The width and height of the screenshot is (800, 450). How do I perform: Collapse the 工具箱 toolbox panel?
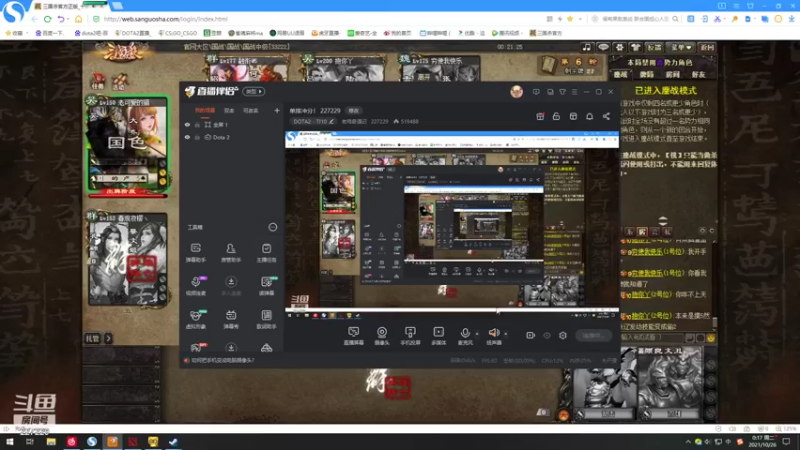(273, 227)
